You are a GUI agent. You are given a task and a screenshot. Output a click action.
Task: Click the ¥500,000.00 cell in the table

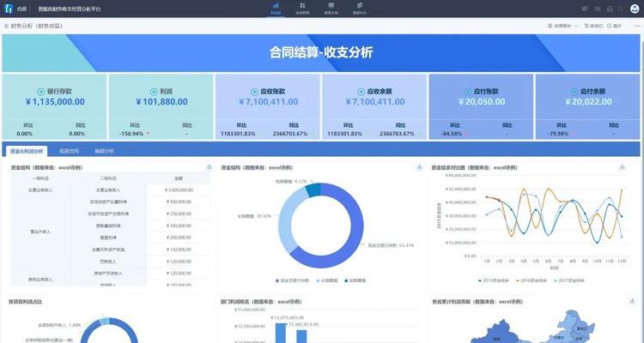click(x=179, y=202)
